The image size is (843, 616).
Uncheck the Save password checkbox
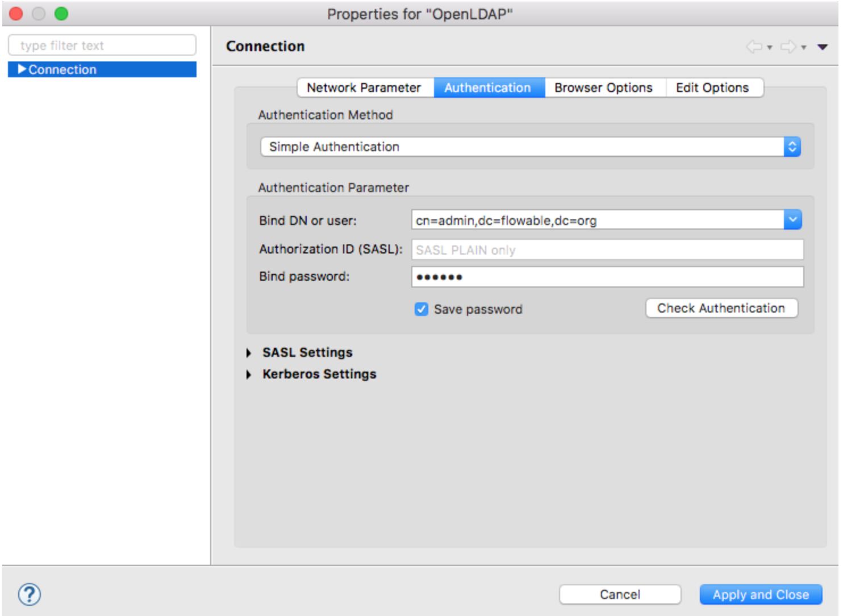[x=421, y=309]
